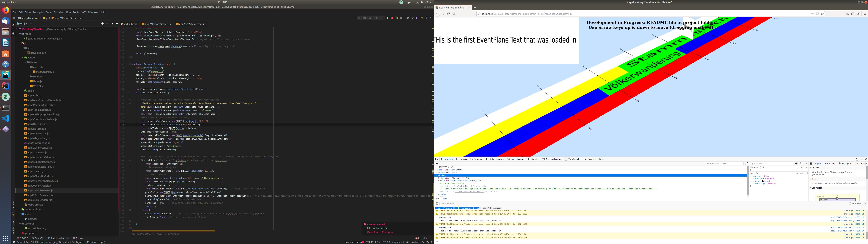This screenshot has height=244, width=868.
Task: Collapse the Box-Modell section
Action: coord(811,188)
